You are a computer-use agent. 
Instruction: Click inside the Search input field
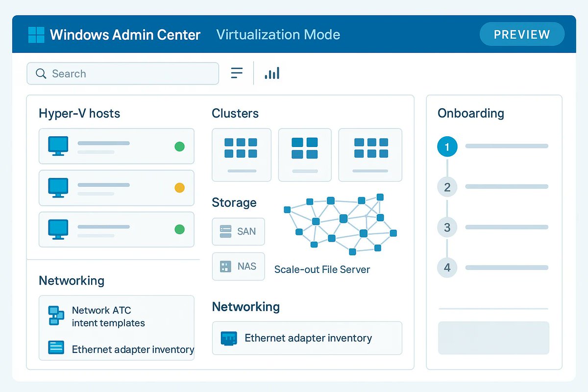(122, 73)
